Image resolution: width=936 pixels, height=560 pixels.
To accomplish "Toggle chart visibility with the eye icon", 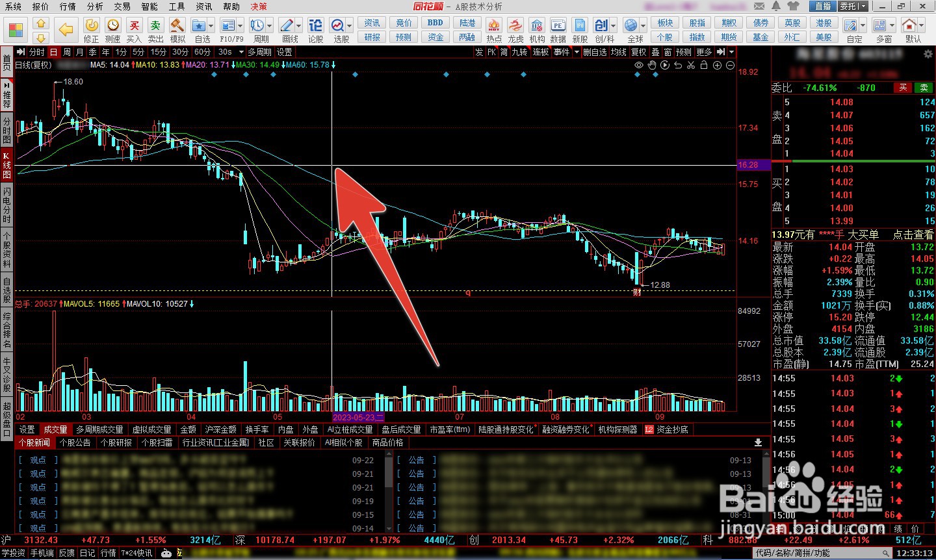I will click(639, 65).
